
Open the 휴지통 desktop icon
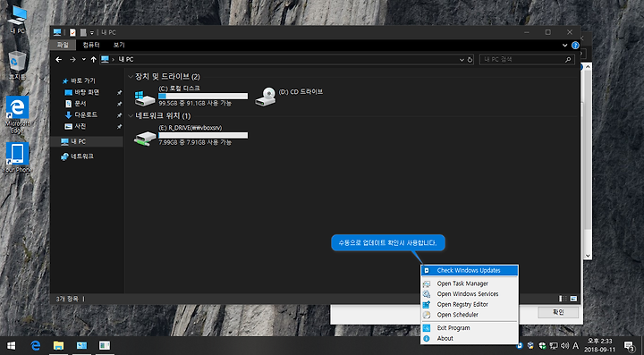[x=17, y=65]
